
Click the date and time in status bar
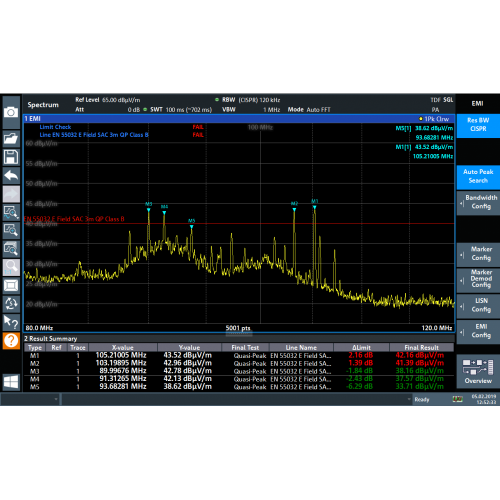(x=484, y=399)
